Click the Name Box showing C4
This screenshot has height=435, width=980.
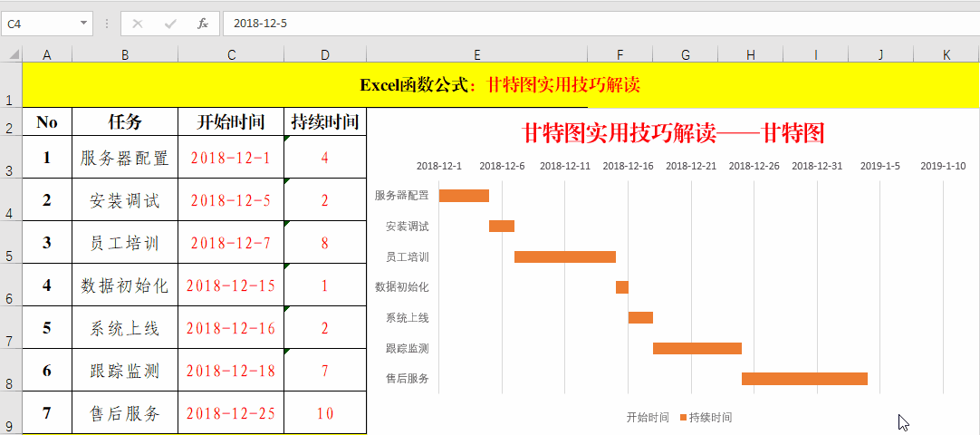point(41,24)
